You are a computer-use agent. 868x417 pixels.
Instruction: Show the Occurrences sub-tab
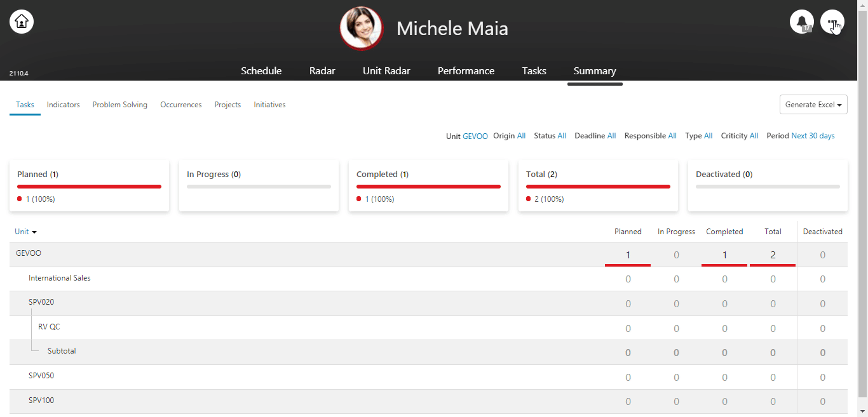(181, 105)
